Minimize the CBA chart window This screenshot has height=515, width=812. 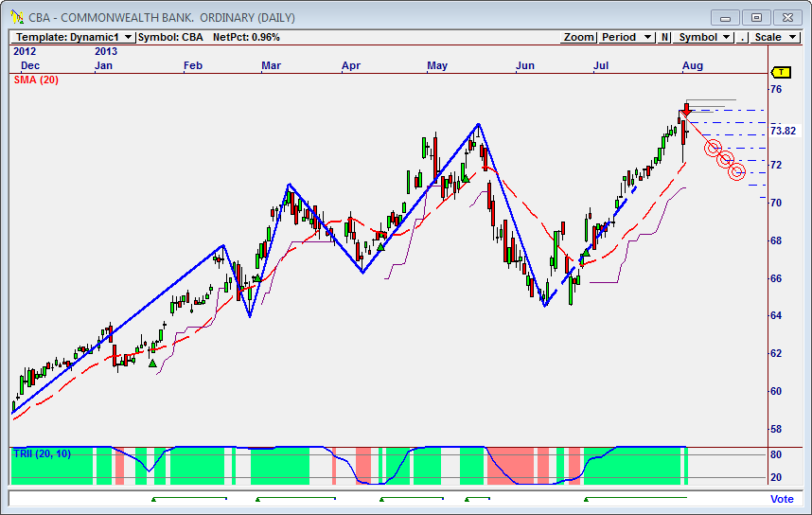point(726,18)
